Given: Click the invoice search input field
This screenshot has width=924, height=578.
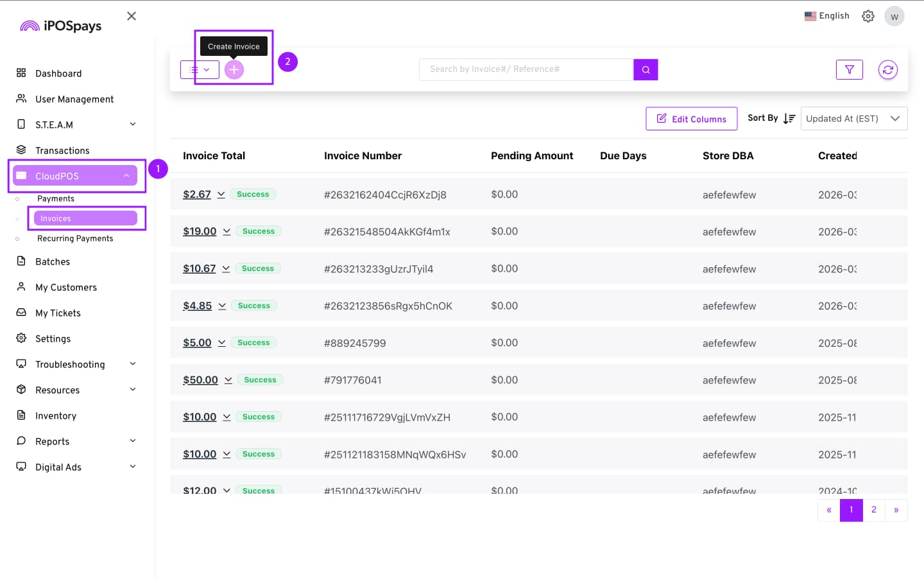Looking at the screenshot, I should 526,69.
